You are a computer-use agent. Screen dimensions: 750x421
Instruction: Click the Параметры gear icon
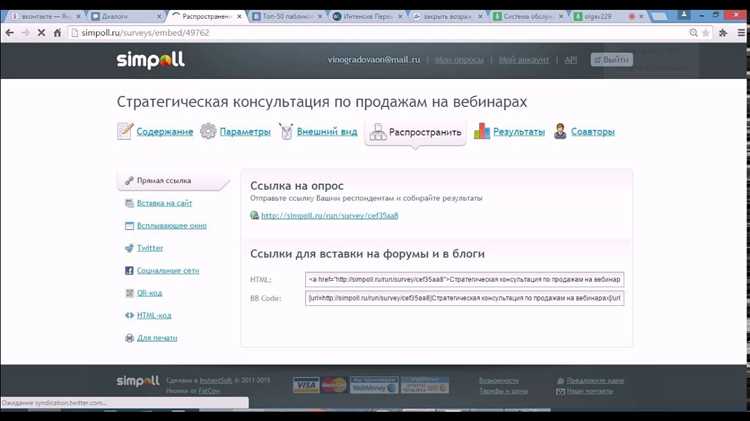[208, 131]
